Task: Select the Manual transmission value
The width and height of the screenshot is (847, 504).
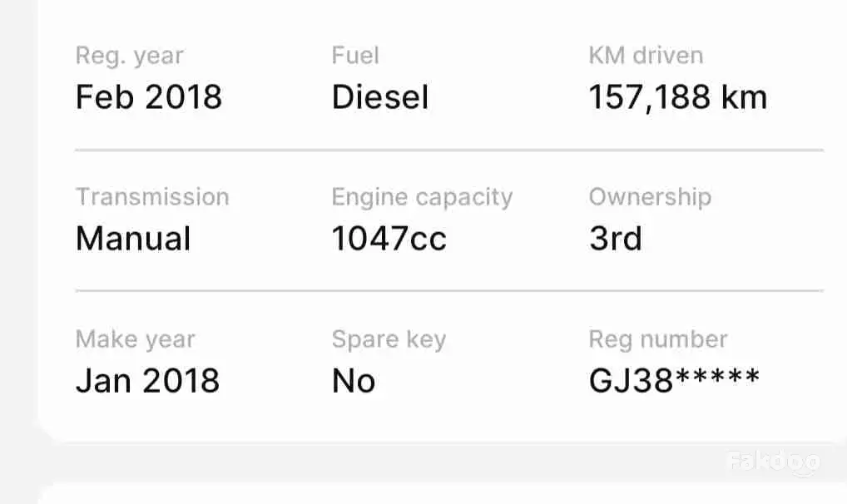Action: click(133, 238)
